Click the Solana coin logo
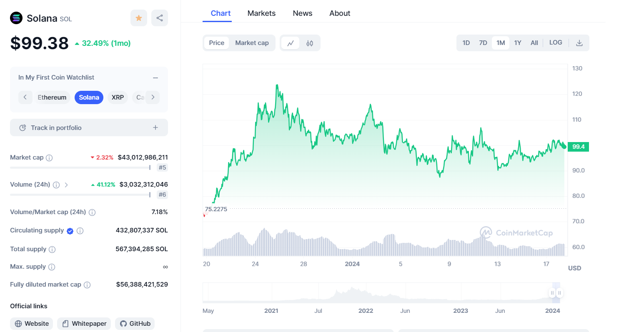The height and width of the screenshot is (332, 644). [x=16, y=18]
